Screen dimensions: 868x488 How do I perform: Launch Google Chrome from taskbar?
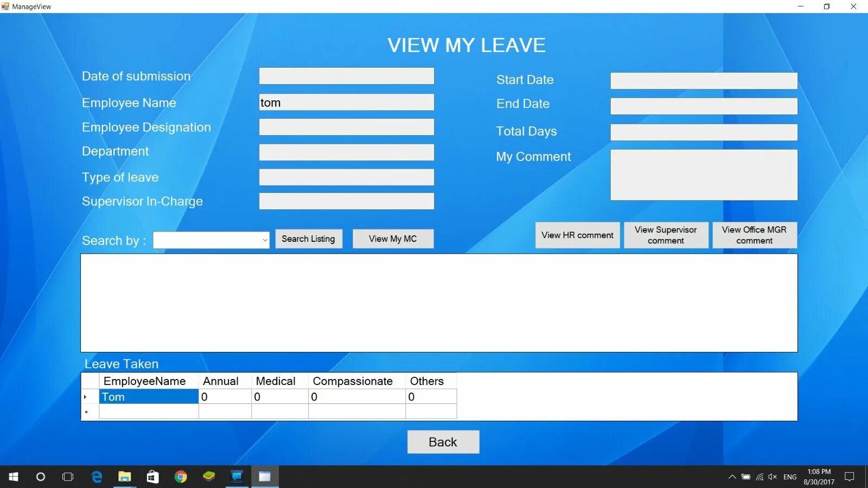pyautogui.click(x=181, y=477)
